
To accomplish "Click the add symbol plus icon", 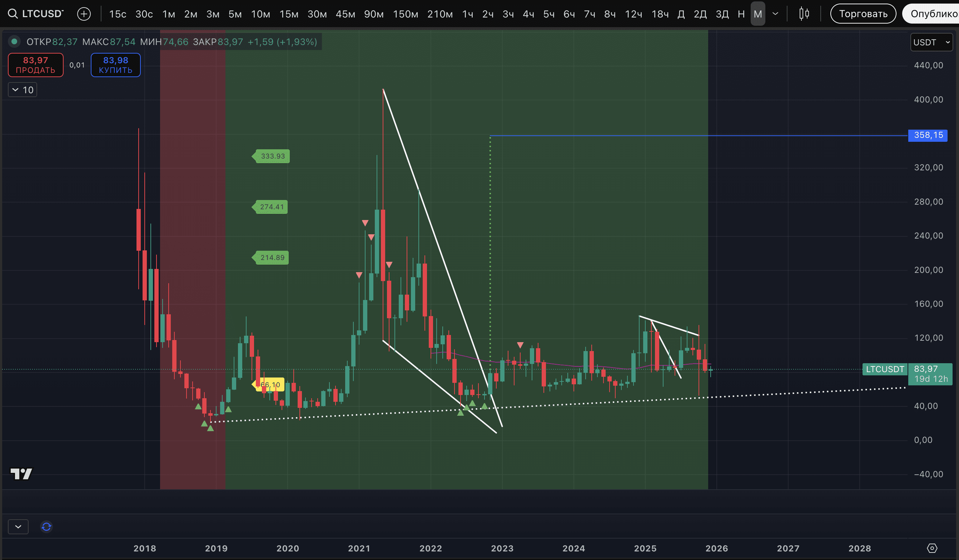I will (x=84, y=14).
